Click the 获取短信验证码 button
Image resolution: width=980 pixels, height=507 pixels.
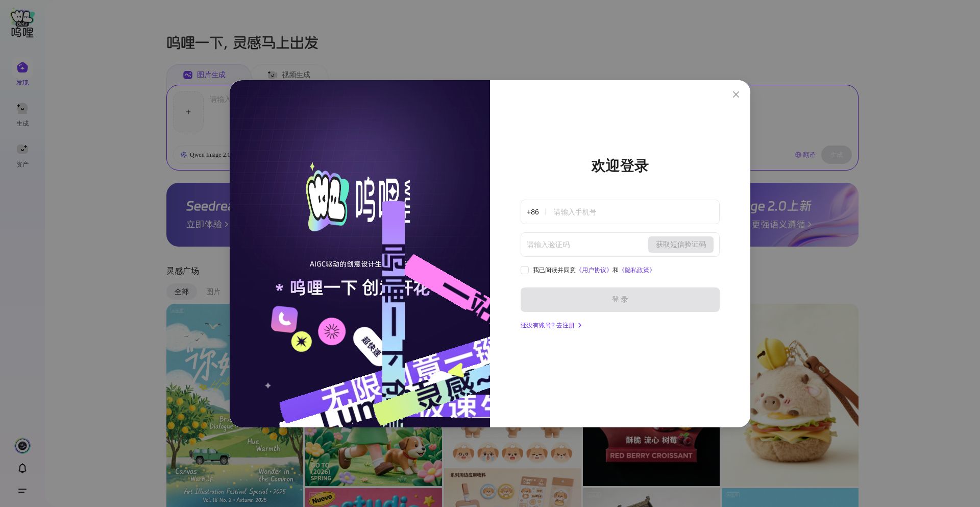pyautogui.click(x=680, y=245)
